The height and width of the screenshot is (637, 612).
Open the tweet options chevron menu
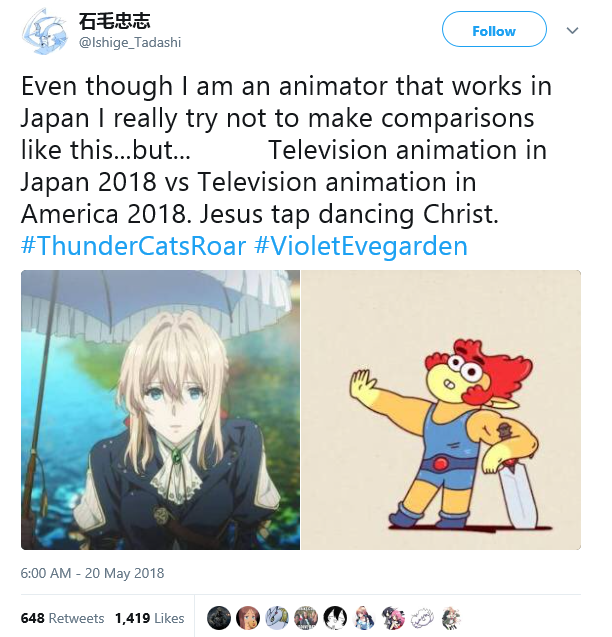coord(573,31)
